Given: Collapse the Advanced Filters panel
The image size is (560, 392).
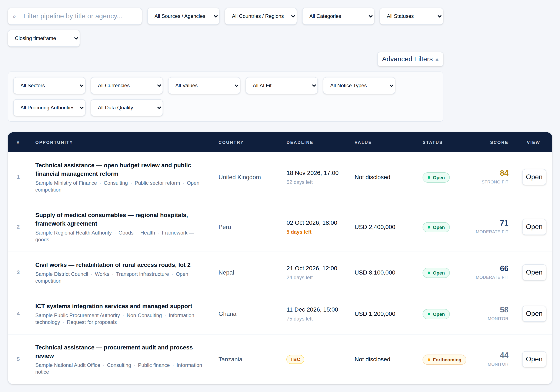Looking at the screenshot, I should pyautogui.click(x=410, y=59).
